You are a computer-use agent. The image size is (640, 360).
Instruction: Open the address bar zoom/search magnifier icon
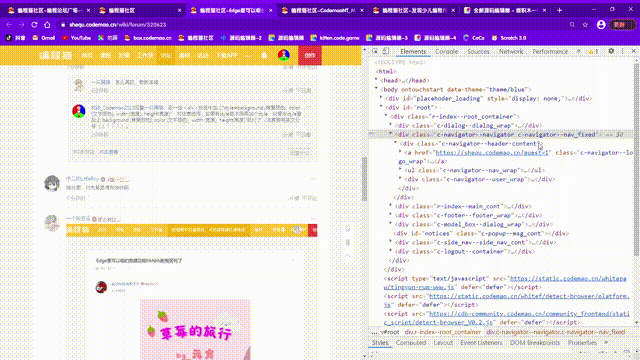572,24
